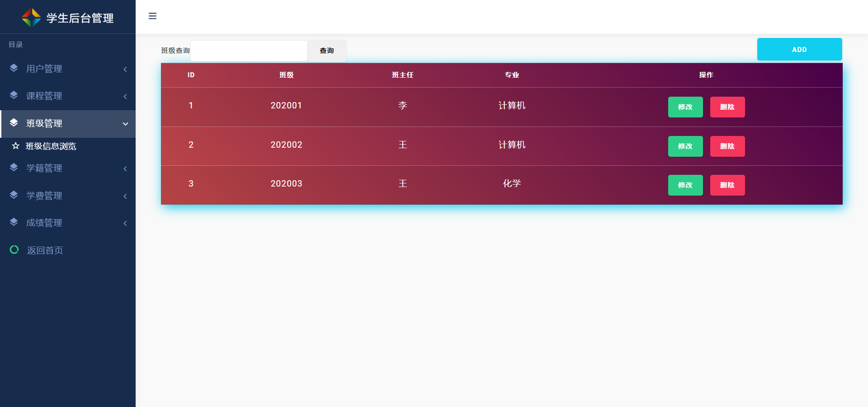Open the 用户管理 menu item
This screenshot has height=407, width=868.
68,69
